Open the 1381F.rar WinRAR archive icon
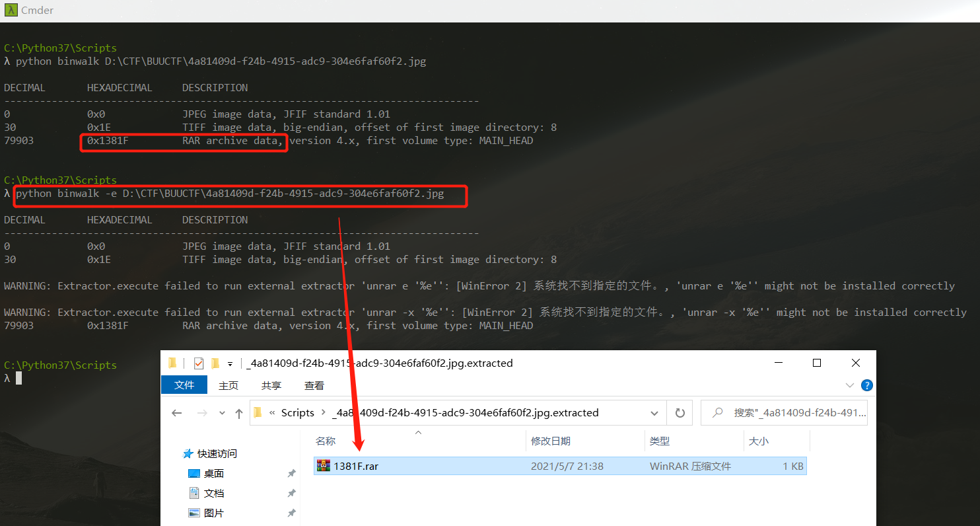Image resolution: width=980 pixels, height=526 pixels. [x=324, y=466]
